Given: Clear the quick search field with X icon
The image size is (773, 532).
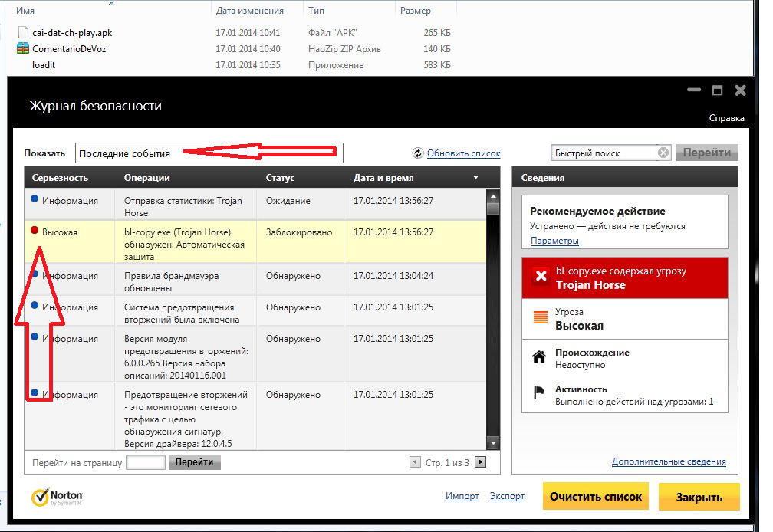Looking at the screenshot, I should click(x=663, y=153).
